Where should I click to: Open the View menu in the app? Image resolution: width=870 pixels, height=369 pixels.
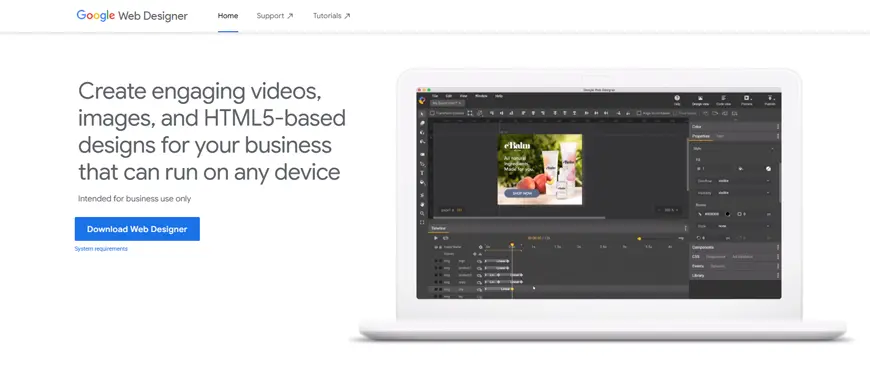tap(463, 96)
